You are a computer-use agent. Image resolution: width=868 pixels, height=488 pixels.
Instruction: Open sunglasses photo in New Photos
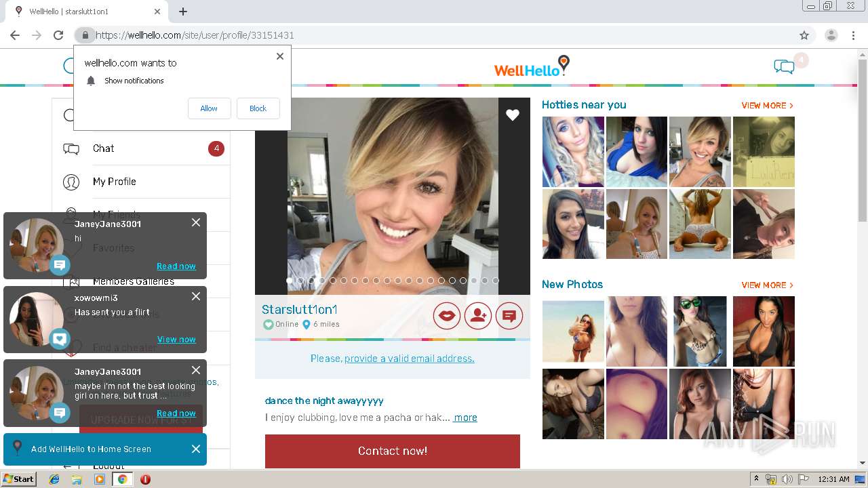[700, 331]
